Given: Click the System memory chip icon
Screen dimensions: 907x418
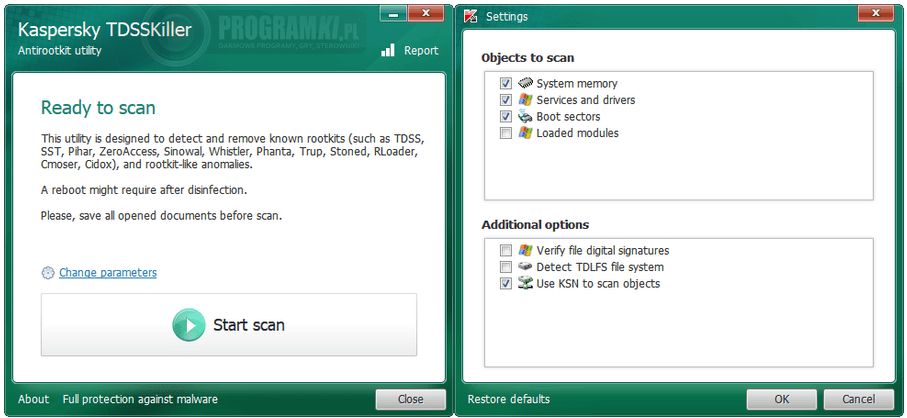Looking at the screenshot, I should (x=525, y=83).
